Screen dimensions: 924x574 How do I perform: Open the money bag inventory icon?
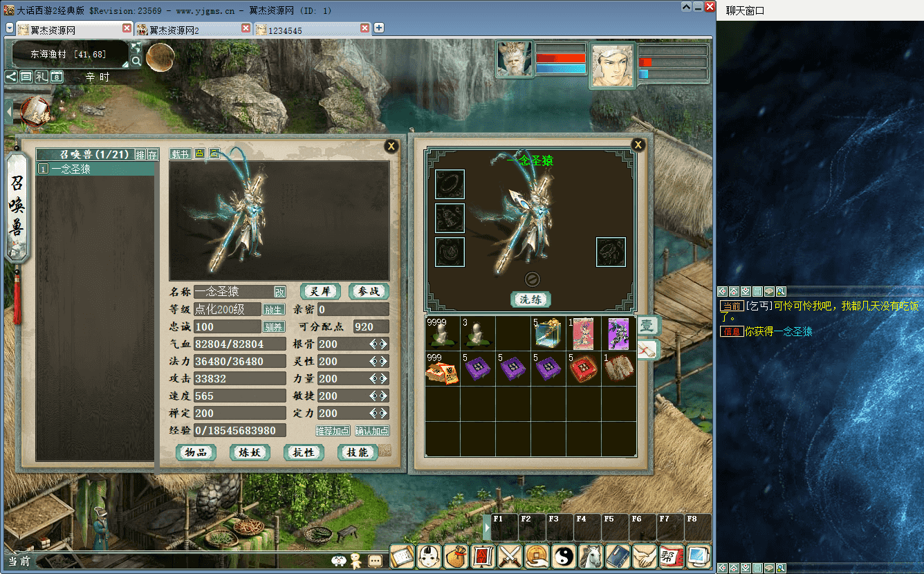point(456,556)
